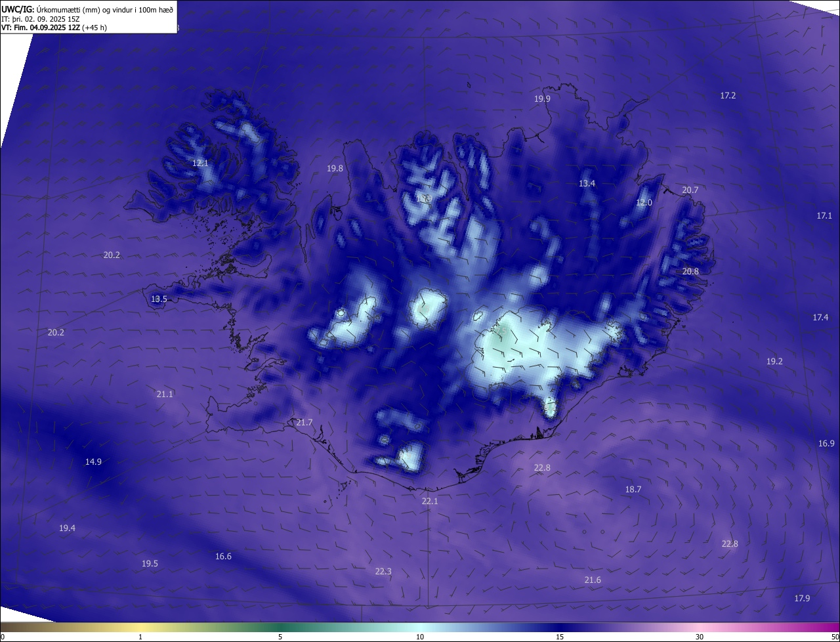
Task: Click the 21.1 value on the map
Action: tap(165, 394)
